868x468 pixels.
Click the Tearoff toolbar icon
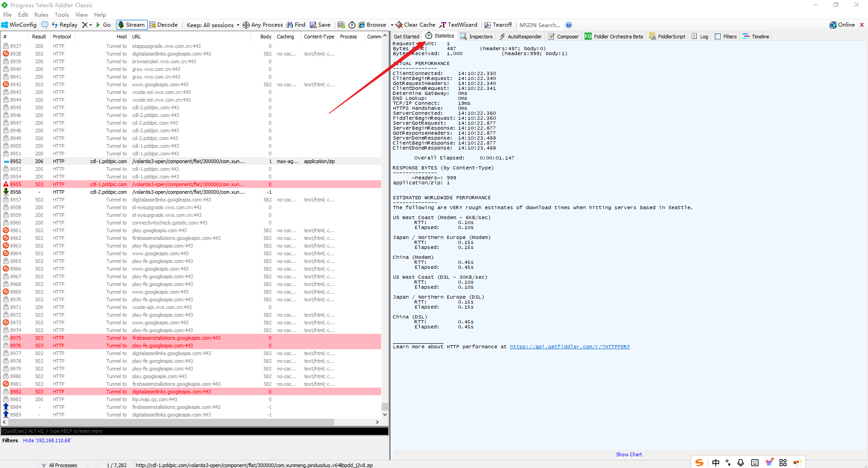498,25
